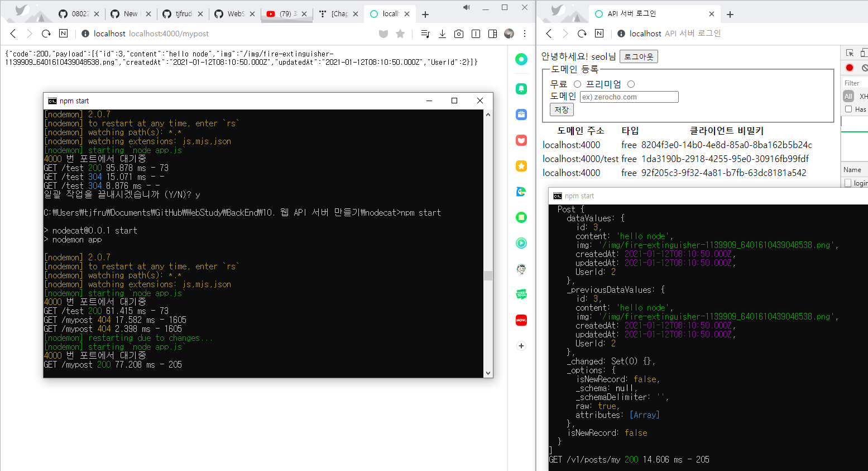This screenshot has width=868, height=471.
Task: Open Naver NOW from the sidebar
Action: [521, 320]
